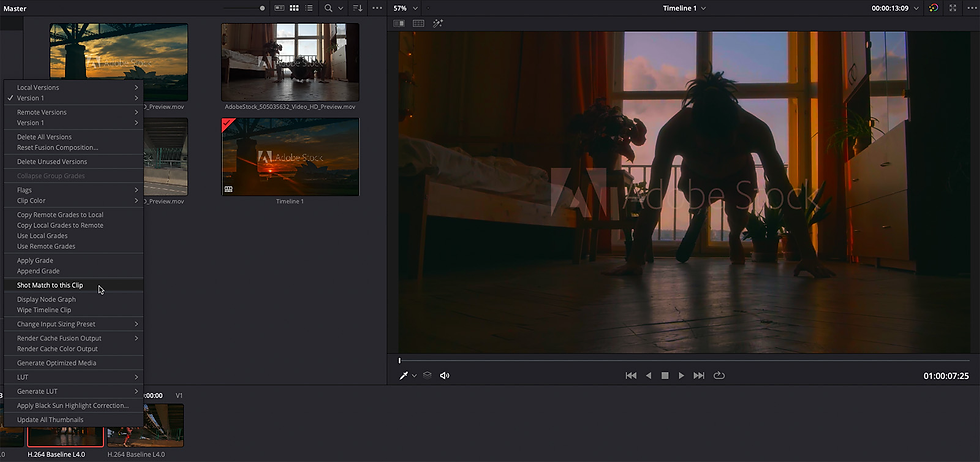This screenshot has width=980, height=462.
Task: Click the viewer scrubber playhead
Action: click(x=400, y=360)
